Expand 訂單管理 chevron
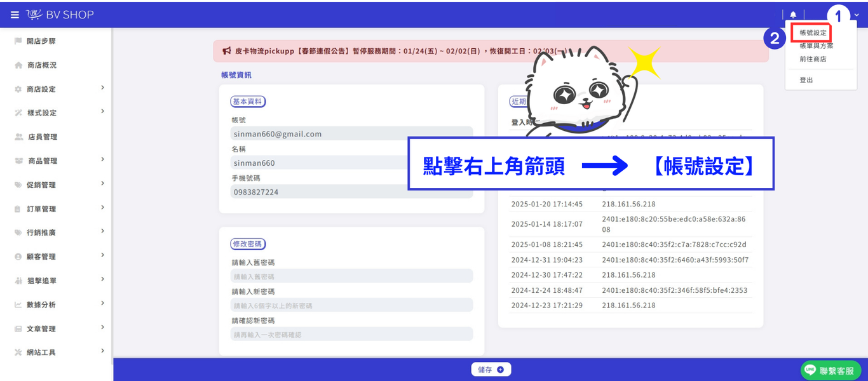Viewport: 868px width, 381px height. [x=102, y=208]
